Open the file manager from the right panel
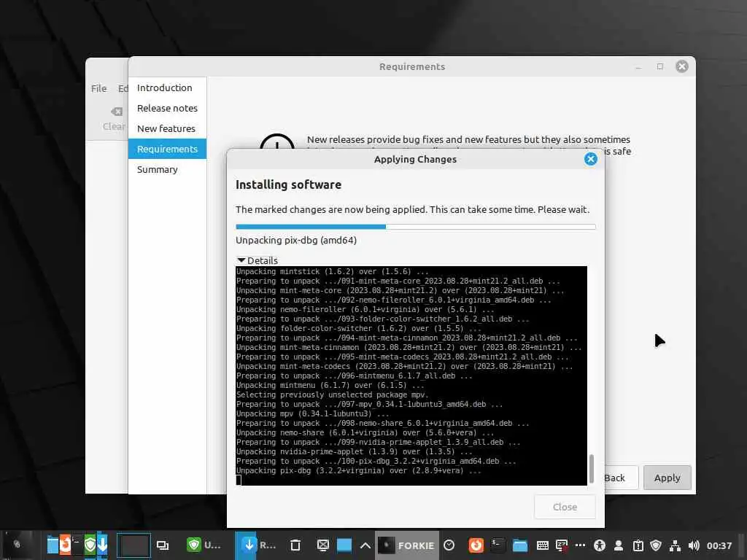This screenshot has height=560, width=747. tap(519, 545)
